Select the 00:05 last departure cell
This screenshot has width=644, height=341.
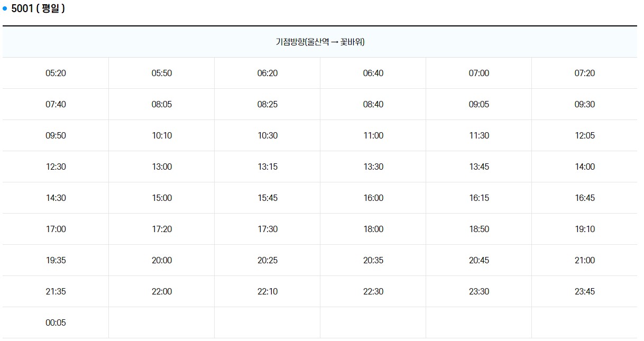(56, 322)
